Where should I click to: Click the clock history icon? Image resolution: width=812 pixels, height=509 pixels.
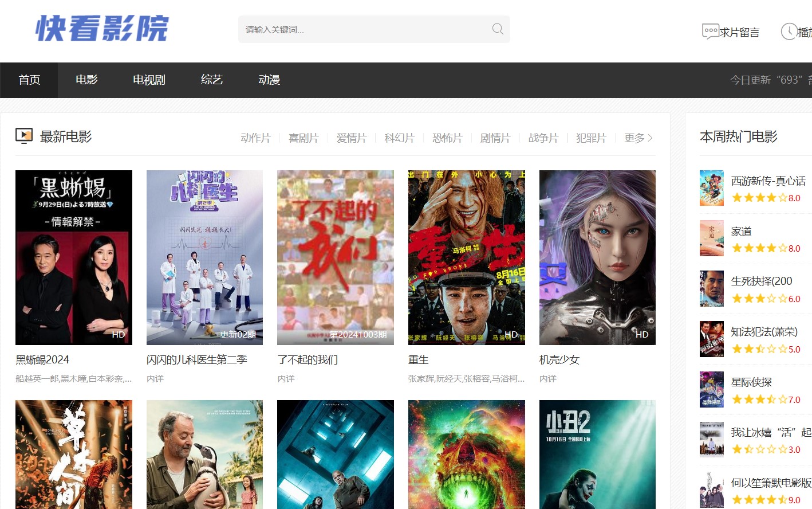pos(789,32)
